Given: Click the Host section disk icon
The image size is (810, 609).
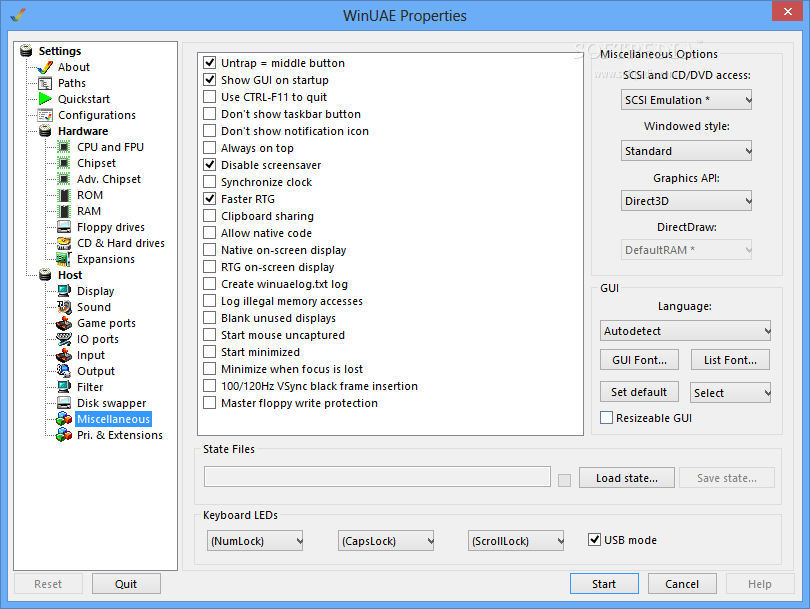Looking at the screenshot, I should [45, 275].
